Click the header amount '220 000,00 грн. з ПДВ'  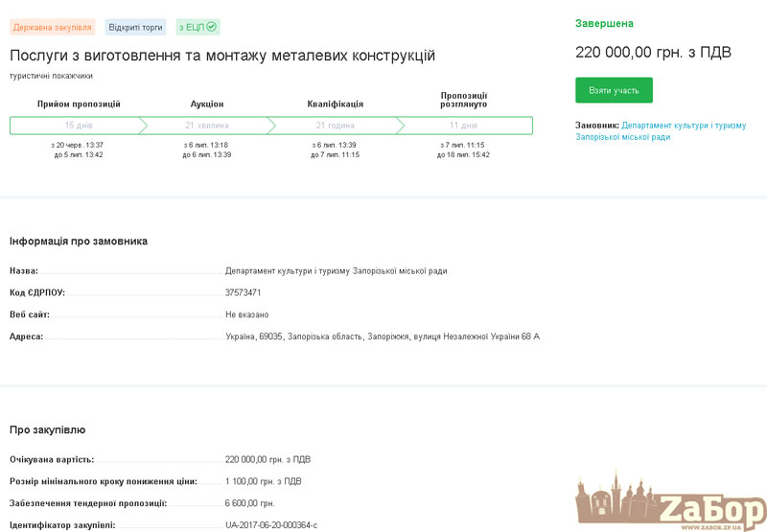(x=653, y=53)
